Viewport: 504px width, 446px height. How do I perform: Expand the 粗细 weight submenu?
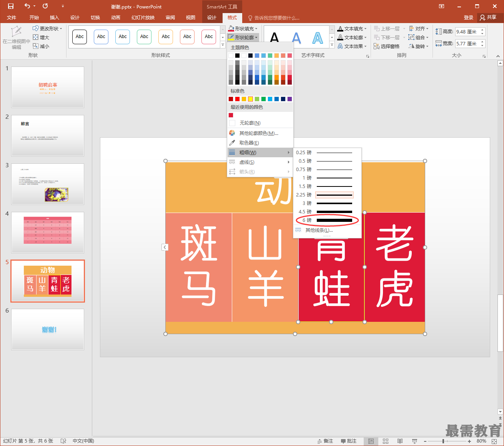click(x=260, y=153)
